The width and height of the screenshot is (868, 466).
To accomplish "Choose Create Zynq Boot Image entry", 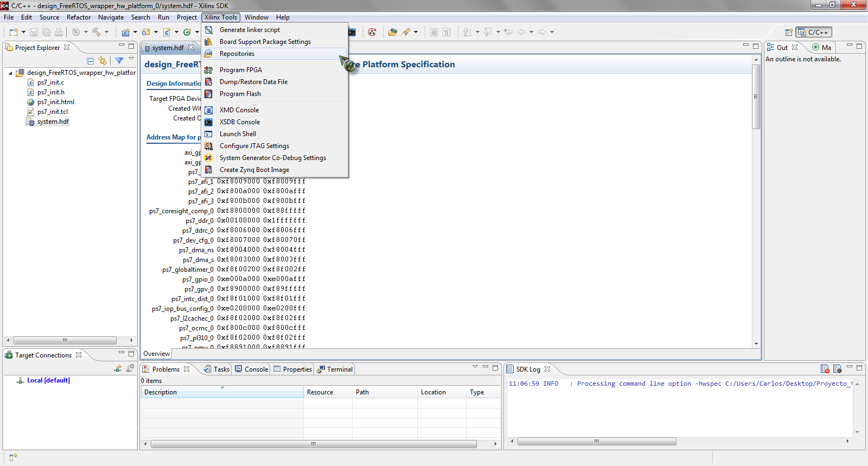I will click(x=275, y=170).
